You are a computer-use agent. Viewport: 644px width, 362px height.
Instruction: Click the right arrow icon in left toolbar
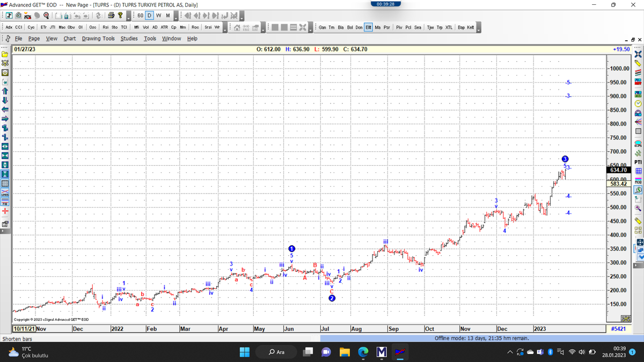click(5, 119)
